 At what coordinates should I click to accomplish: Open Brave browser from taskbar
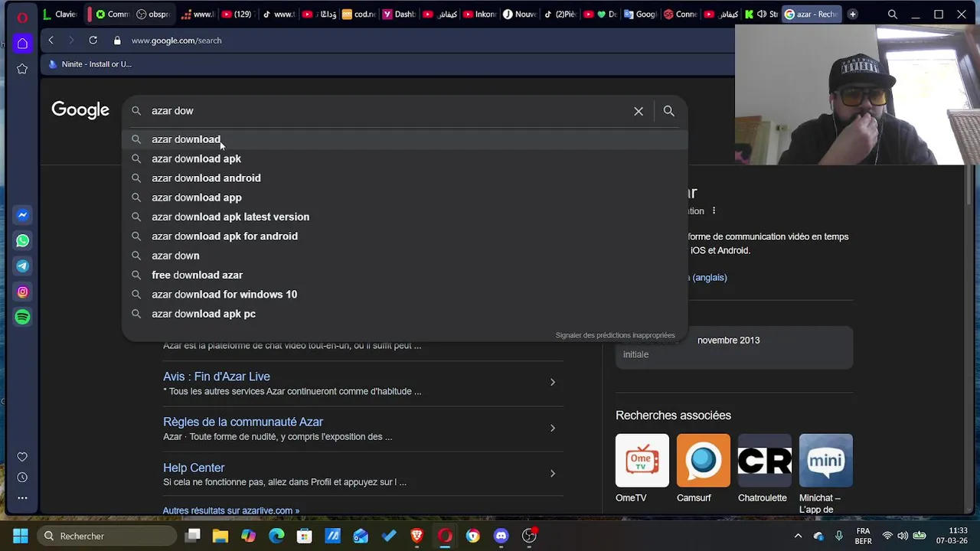coord(416,536)
